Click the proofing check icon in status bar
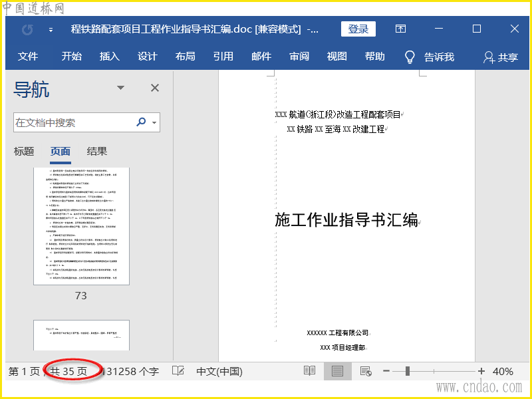 [178, 371]
